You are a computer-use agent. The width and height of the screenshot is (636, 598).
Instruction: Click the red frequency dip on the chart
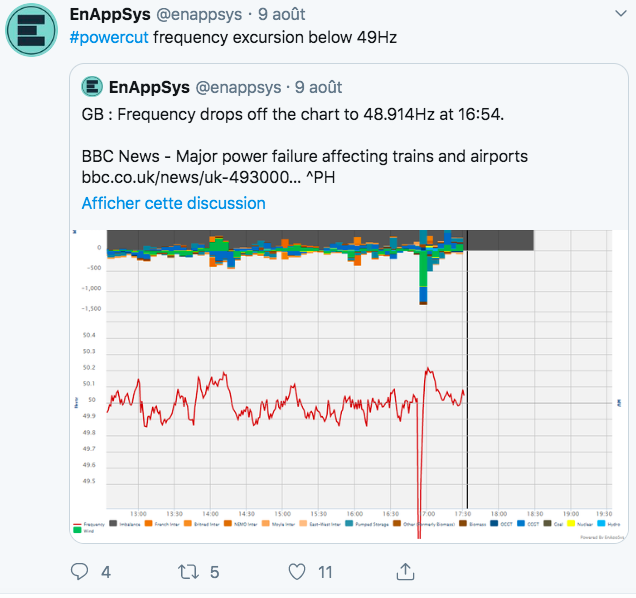pyautogui.click(x=419, y=467)
